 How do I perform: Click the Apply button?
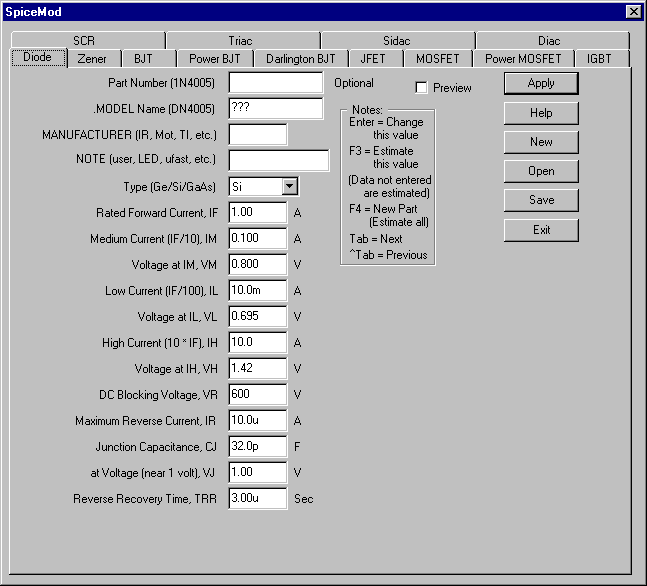point(541,84)
